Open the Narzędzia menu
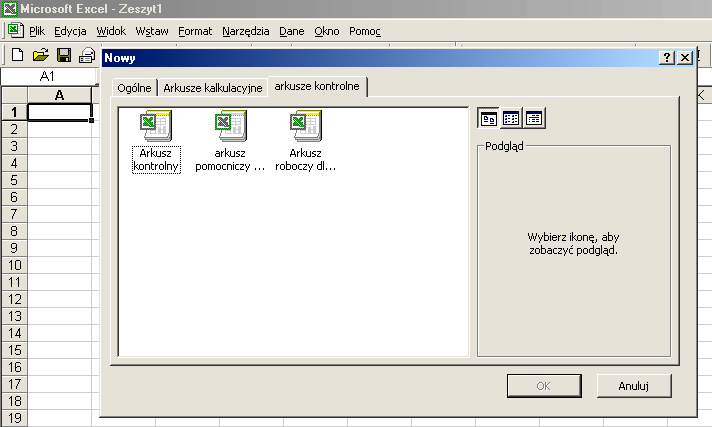 pyautogui.click(x=246, y=31)
